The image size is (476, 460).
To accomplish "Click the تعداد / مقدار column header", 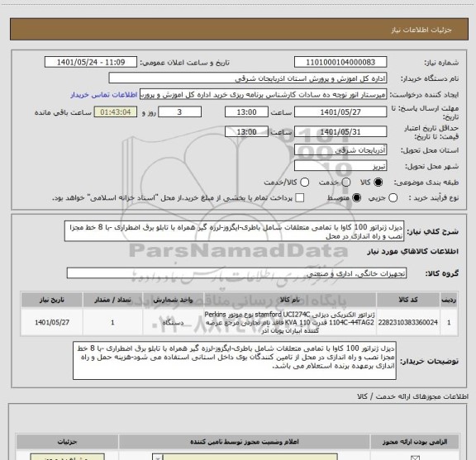I will (x=112, y=300).
